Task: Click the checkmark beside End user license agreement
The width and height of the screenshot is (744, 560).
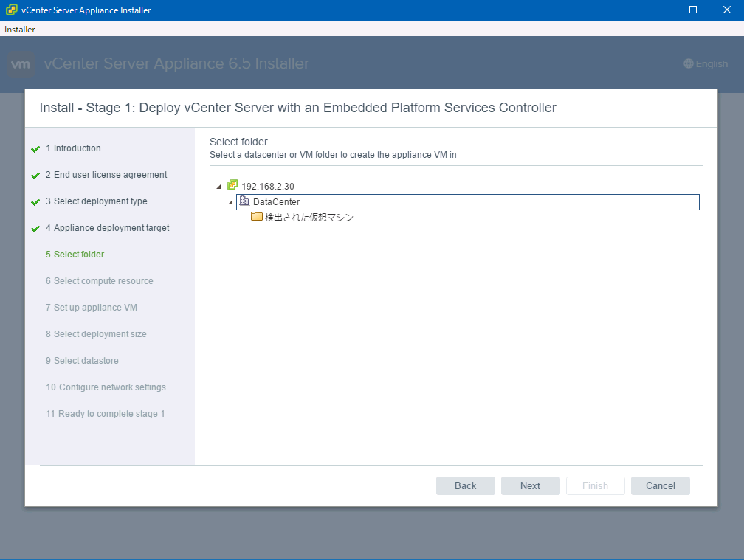Action: click(x=35, y=176)
